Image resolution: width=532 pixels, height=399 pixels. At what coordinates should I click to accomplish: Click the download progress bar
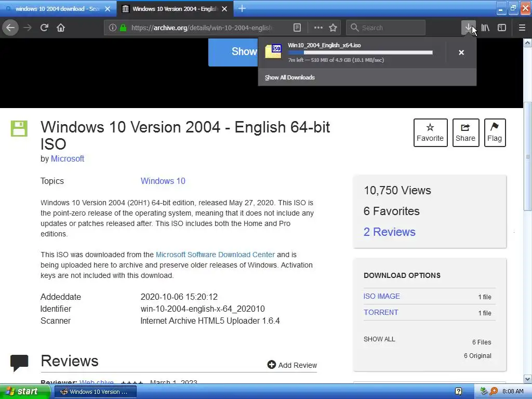coord(361,52)
